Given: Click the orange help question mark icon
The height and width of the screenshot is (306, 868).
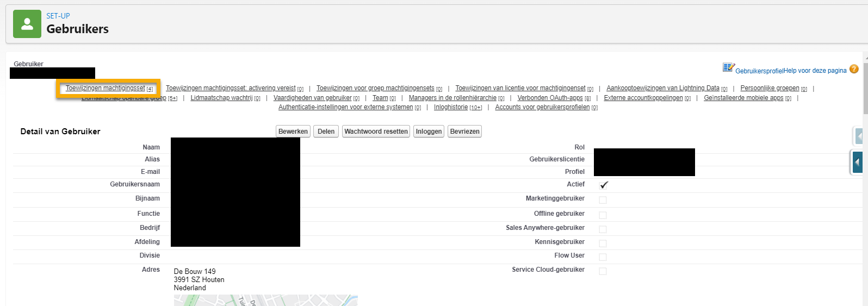Looking at the screenshot, I should [x=854, y=69].
